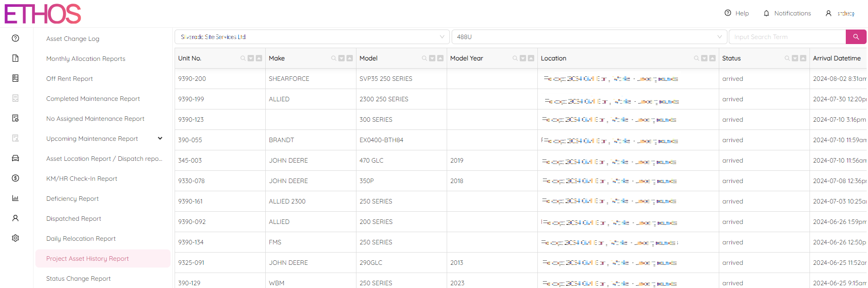Click the notifications bell icon
Viewport: 868px width, 288px height.
766,13
